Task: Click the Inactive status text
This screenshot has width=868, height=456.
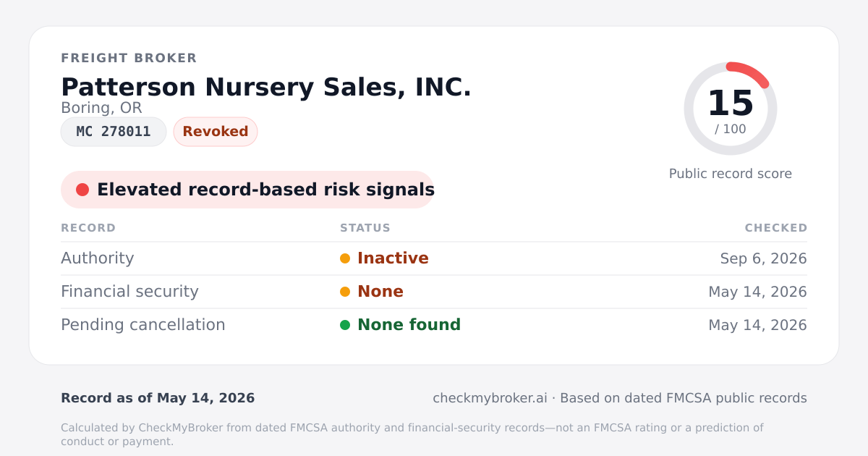Action: tap(393, 258)
